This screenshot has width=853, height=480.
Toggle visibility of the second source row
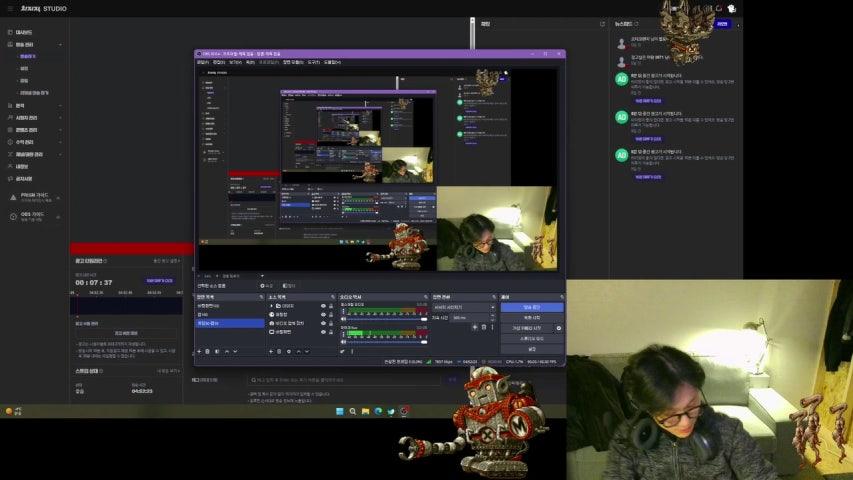pos(323,315)
